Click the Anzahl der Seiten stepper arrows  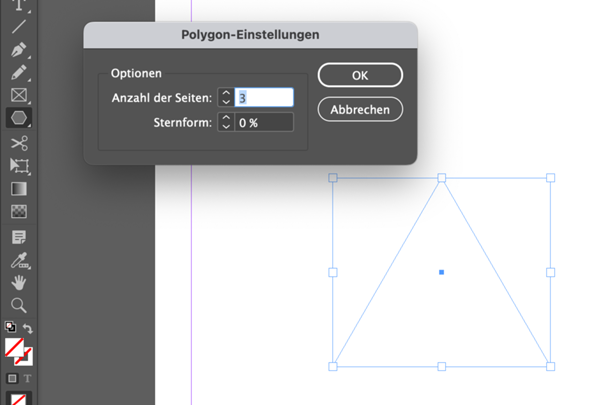pyautogui.click(x=226, y=97)
